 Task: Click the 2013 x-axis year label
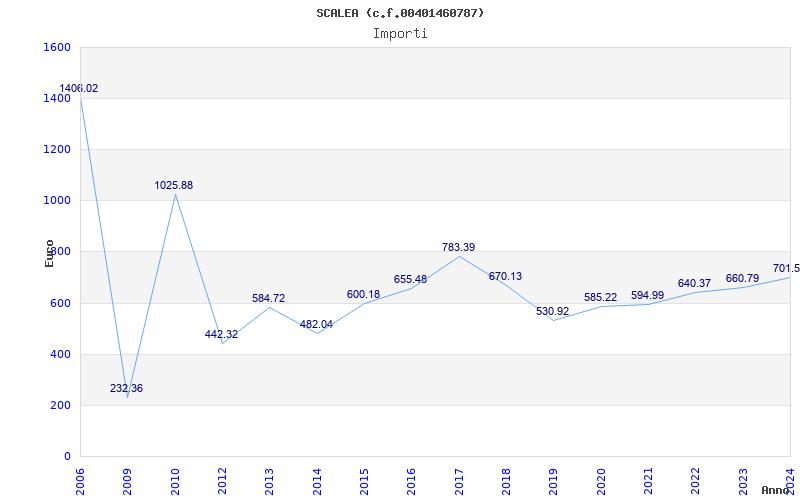click(x=269, y=481)
